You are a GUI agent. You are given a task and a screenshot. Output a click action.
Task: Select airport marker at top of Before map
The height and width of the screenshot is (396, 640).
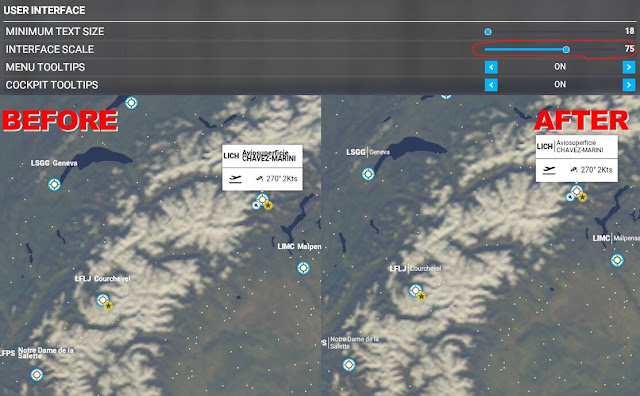[x=131, y=102]
